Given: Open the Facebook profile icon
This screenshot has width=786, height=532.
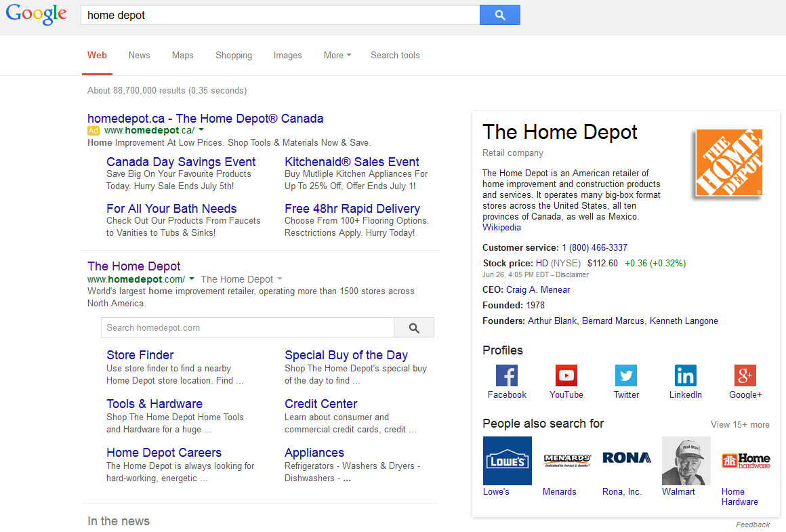Looking at the screenshot, I should point(506,375).
